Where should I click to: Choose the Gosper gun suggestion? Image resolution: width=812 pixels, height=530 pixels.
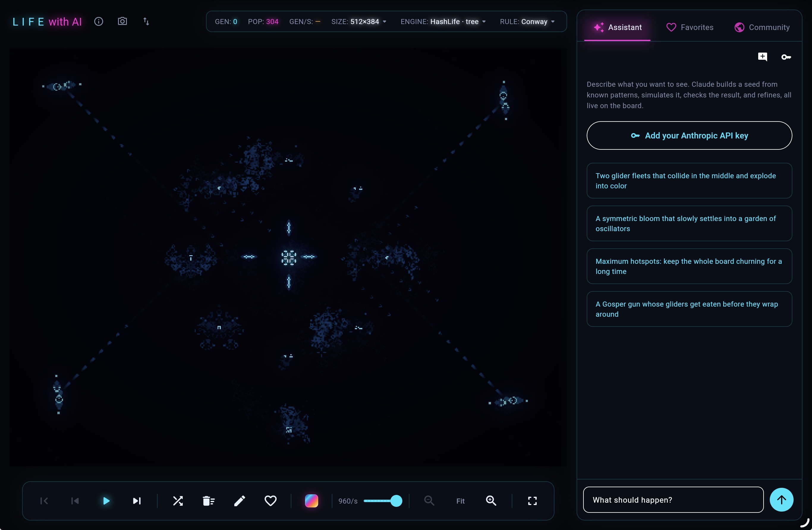coord(689,309)
